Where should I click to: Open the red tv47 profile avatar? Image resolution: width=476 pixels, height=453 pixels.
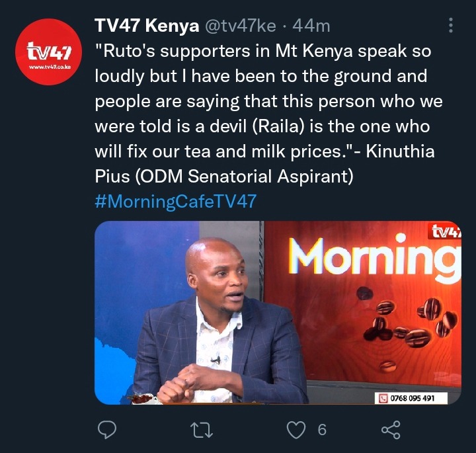pos(48,52)
